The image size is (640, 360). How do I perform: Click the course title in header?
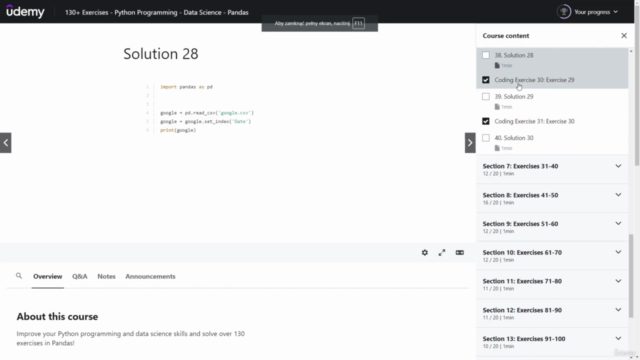pyautogui.click(x=157, y=12)
